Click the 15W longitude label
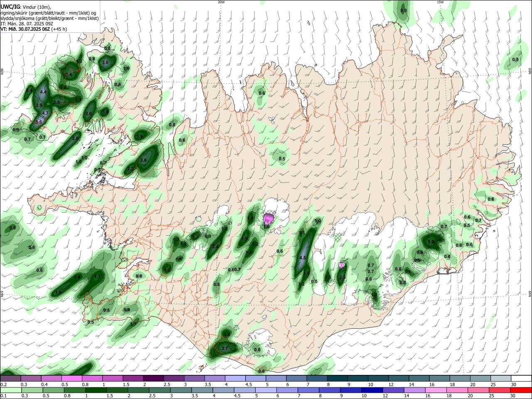Image resolution: width=532 pixels, height=399 pixels. (440, 2)
